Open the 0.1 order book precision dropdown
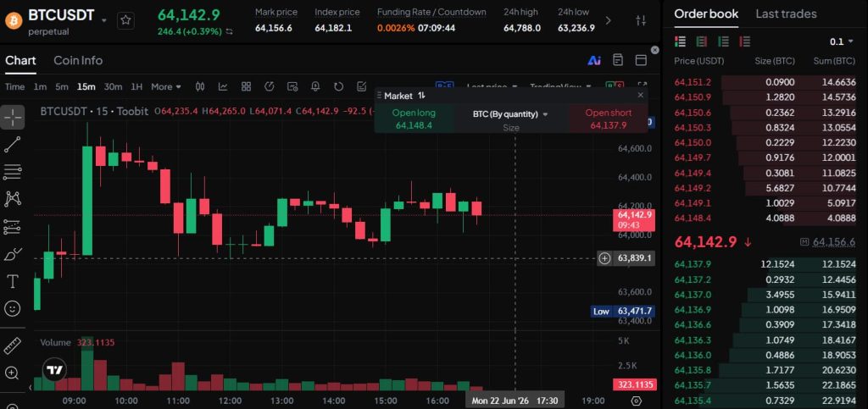 pos(842,41)
